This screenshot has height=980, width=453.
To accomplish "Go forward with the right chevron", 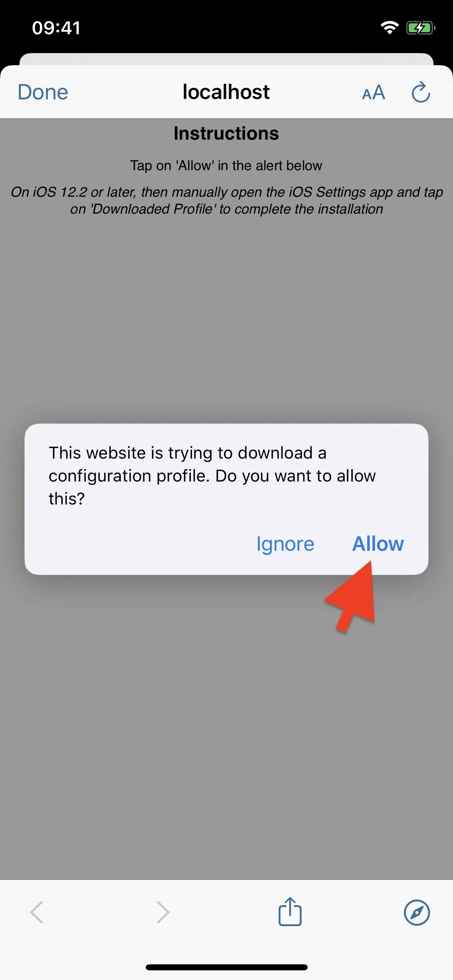I will point(163,912).
